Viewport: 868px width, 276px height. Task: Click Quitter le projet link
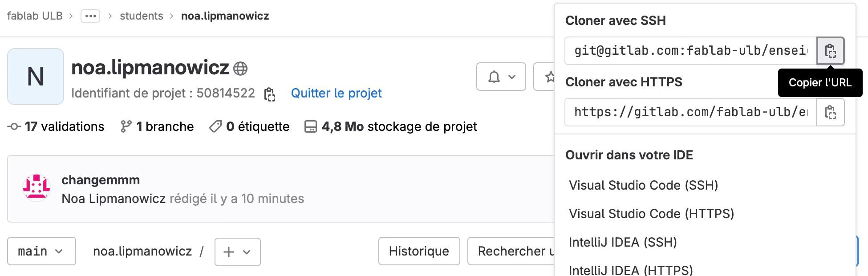337,93
